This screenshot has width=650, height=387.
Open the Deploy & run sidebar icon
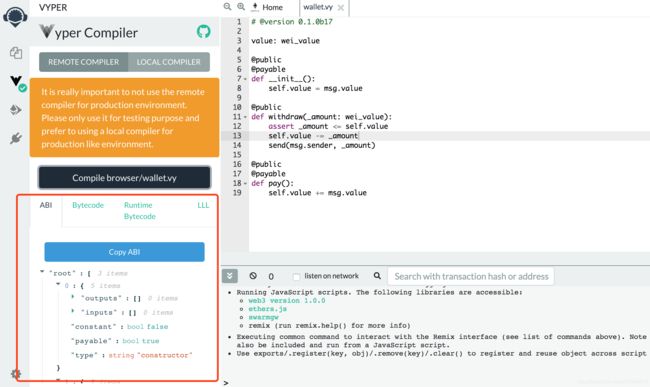[x=16, y=110]
